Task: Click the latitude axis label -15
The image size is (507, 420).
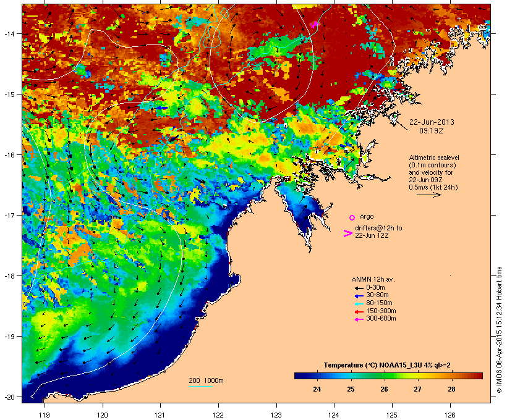Action: click(9, 94)
